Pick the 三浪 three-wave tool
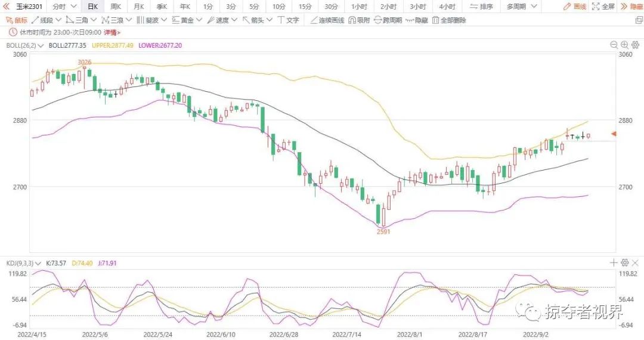Viewport: 644px width, 340px height. coord(113,20)
